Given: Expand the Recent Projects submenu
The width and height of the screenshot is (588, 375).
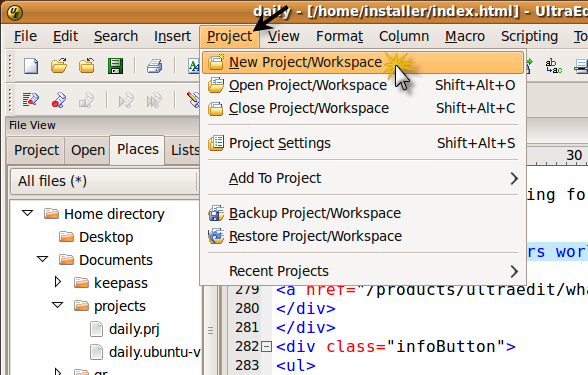Looking at the screenshot, I should pyautogui.click(x=363, y=271).
